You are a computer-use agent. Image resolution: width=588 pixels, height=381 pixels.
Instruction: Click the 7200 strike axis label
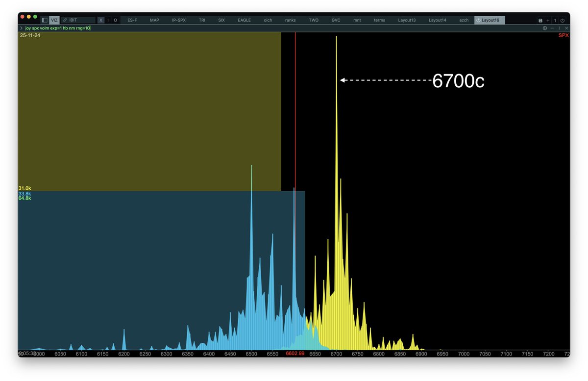click(549, 354)
